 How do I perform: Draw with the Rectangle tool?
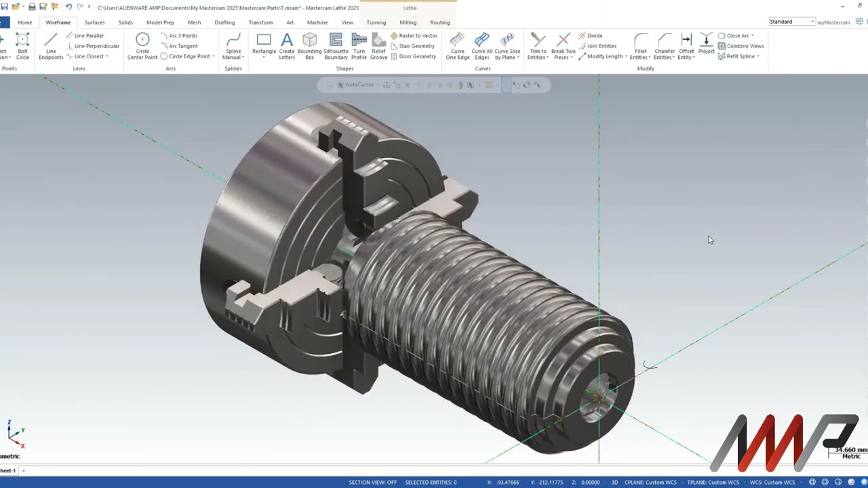(264, 45)
